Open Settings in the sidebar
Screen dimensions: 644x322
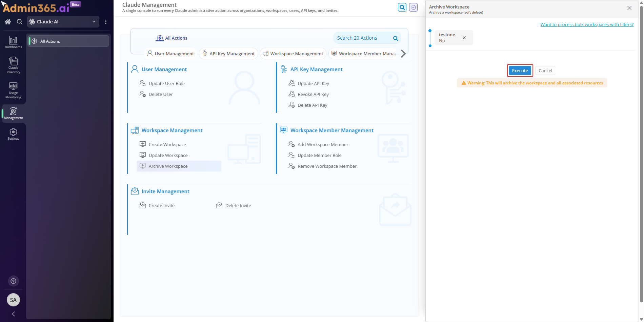pos(13,134)
